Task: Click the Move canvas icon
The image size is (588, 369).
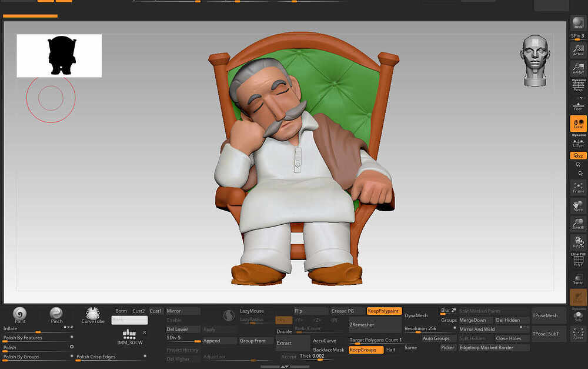Action: pos(578,205)
